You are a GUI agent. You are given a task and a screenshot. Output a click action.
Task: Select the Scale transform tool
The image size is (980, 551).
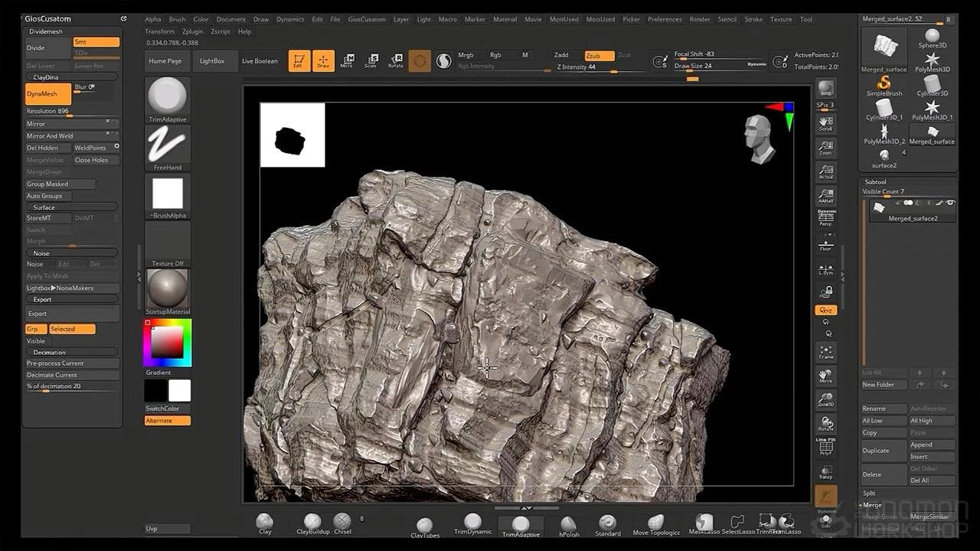pos(371,61)
